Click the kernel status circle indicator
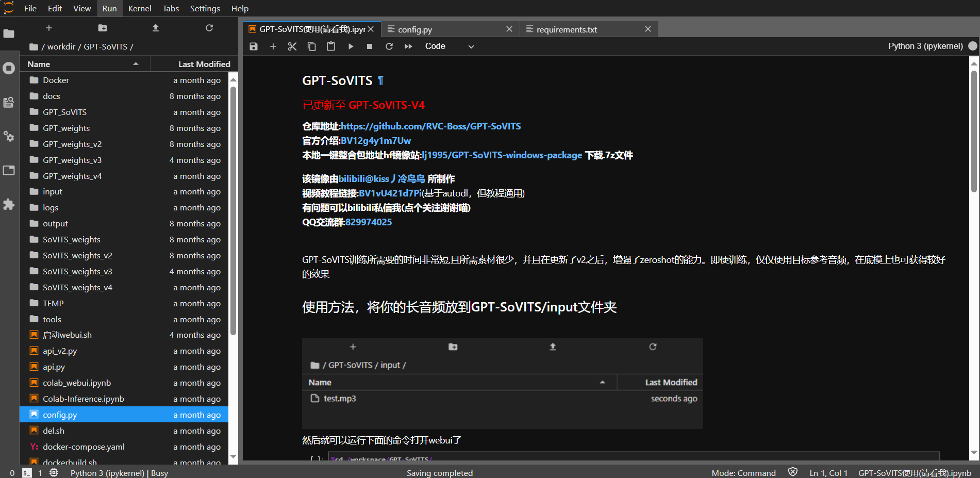Screen dimensions: 980x478 [973, 46]
